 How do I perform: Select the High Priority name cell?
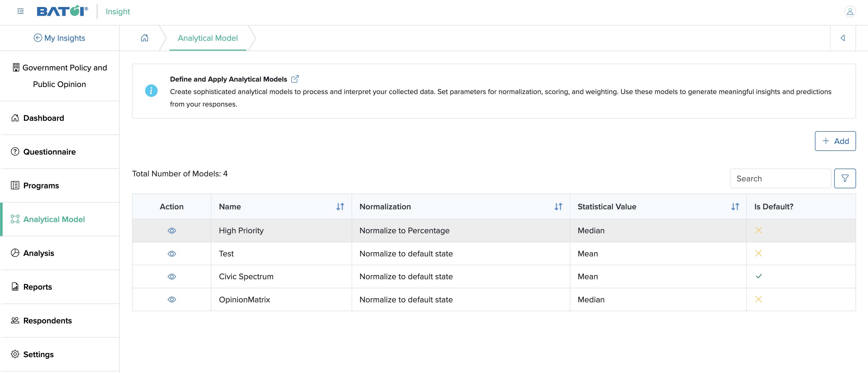click(281, 231)
